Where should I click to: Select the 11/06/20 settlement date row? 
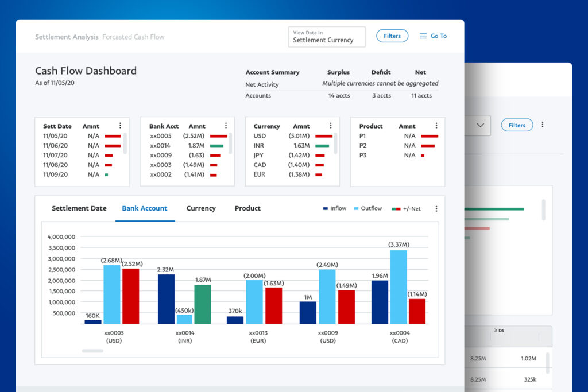(x=82, y=145)
